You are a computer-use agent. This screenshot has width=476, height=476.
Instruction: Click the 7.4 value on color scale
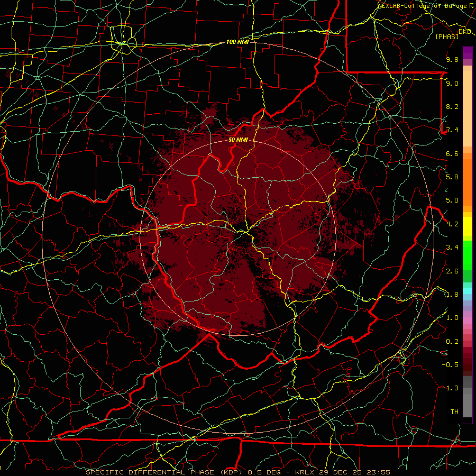point(452,130)
